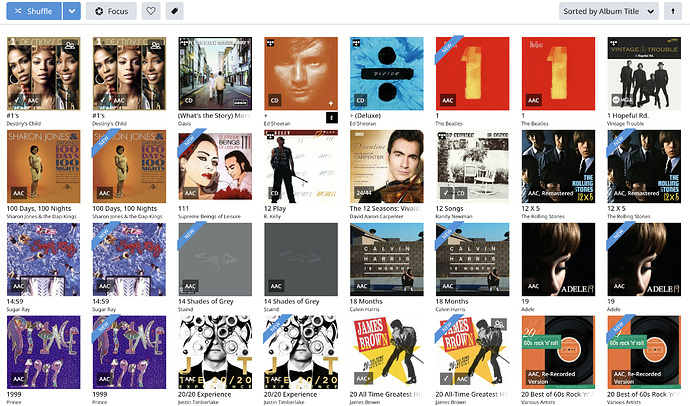
Task: Open the Focus filter
Action: (111, 11)
